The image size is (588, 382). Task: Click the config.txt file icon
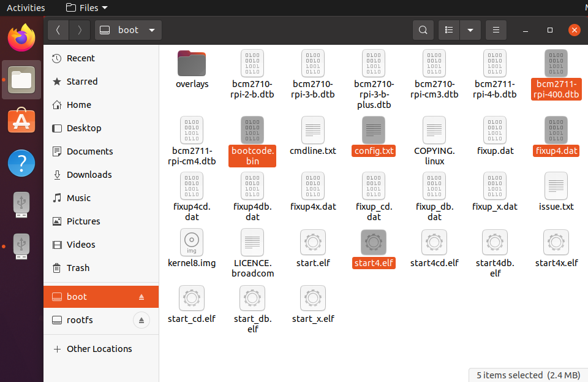374,130
